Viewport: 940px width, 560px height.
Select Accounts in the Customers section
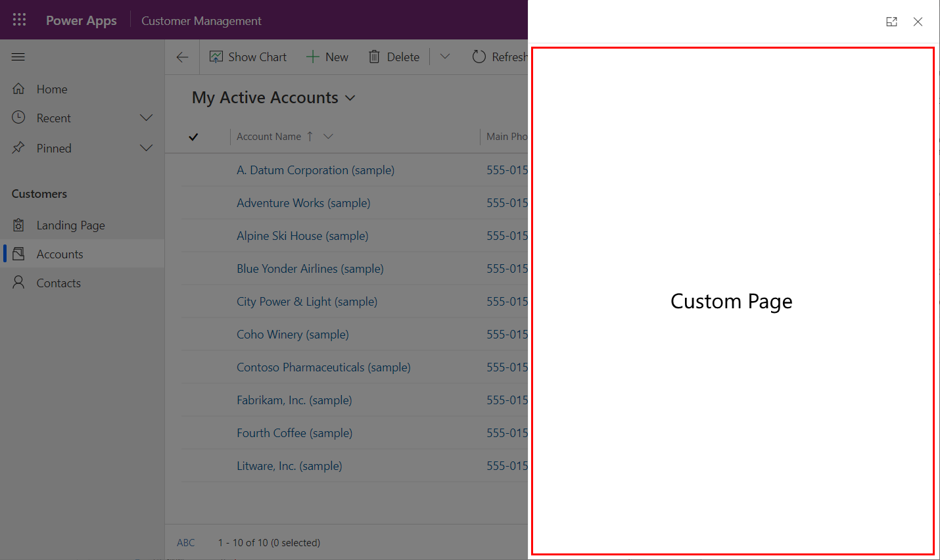point(60,254)
